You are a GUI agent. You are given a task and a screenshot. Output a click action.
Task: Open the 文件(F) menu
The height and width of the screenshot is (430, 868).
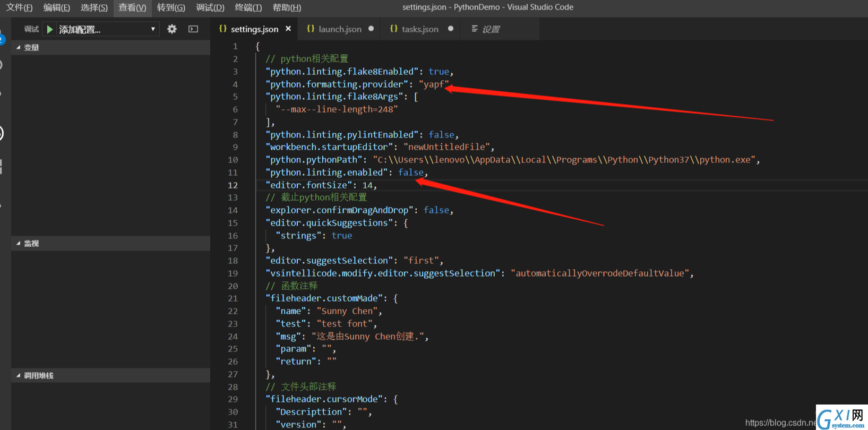pos(20,7)
